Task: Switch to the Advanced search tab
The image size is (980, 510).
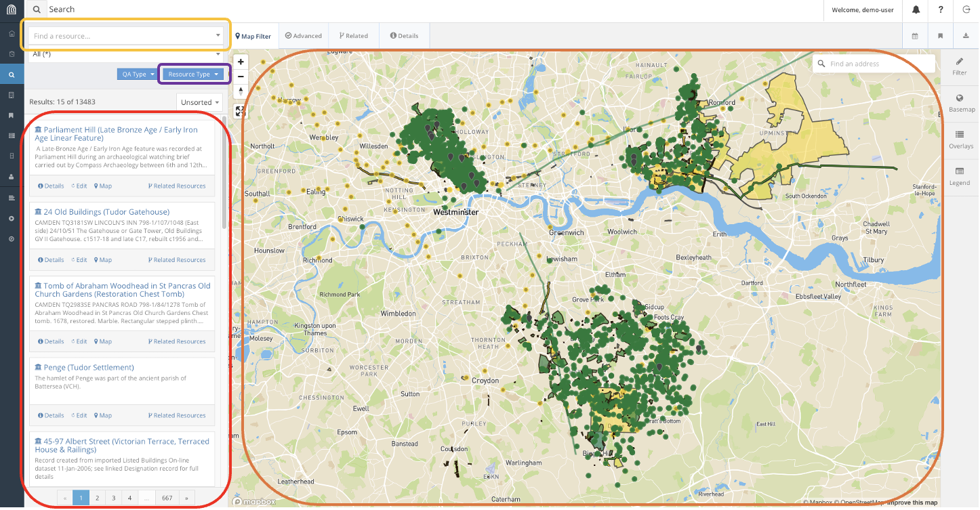Action: [x=304, y=36]
